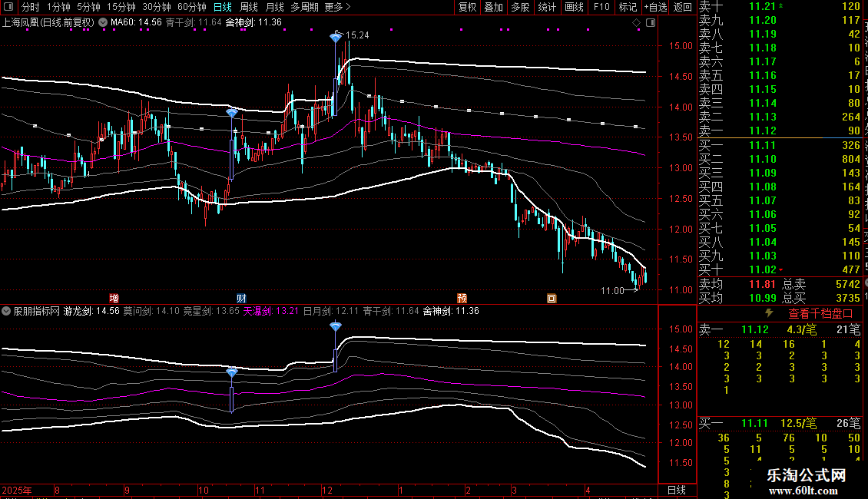Switch to the 1分钟 period
This screenshot has width=868, height=499.
(58, 7)
